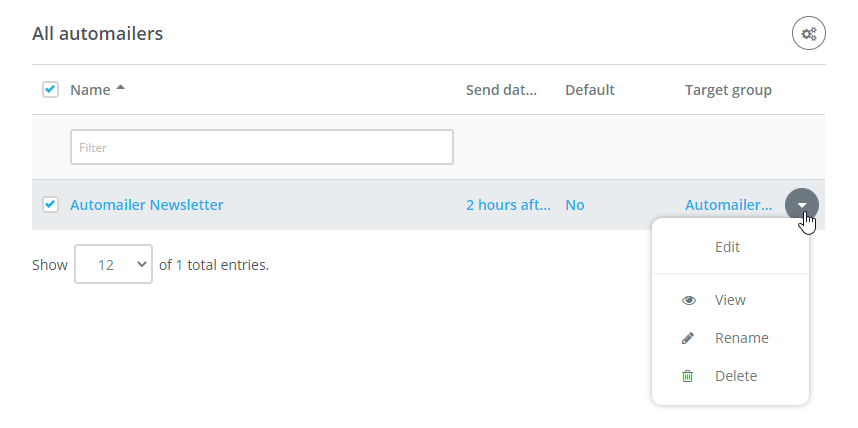The image size is (858, 428).
Task: Click the sort arrow beside Name
Action: click(x=120, y=88)
